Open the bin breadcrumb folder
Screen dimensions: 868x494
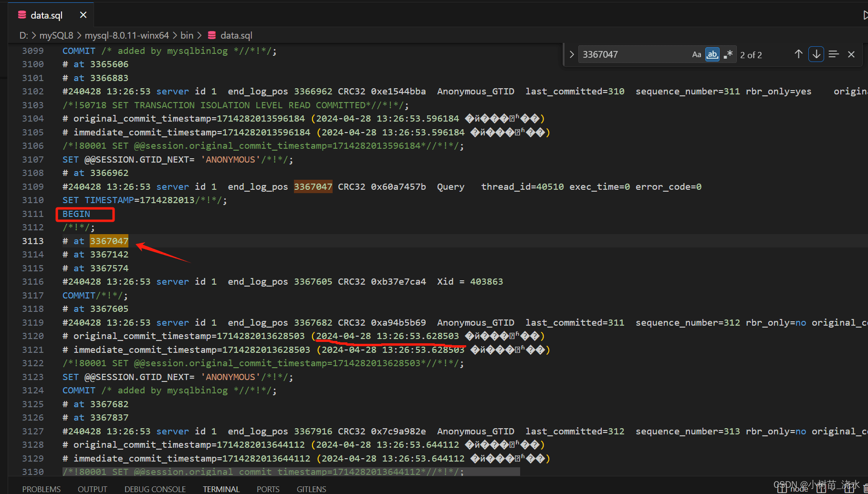tap(187, 35)
